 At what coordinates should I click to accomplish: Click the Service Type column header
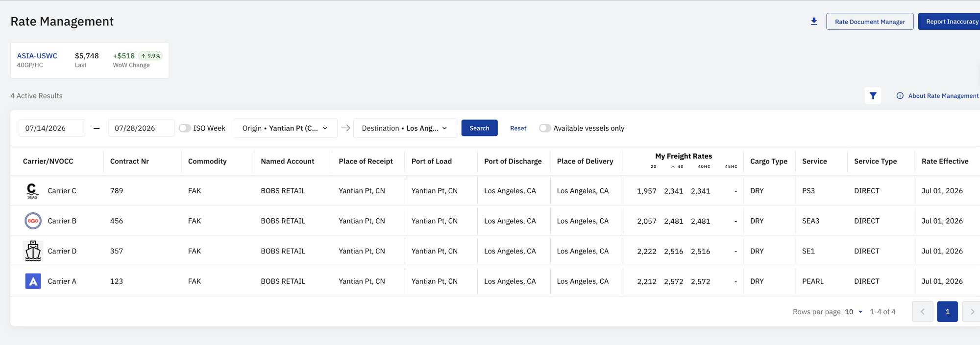pyautogui.click(x=875, y=161)
